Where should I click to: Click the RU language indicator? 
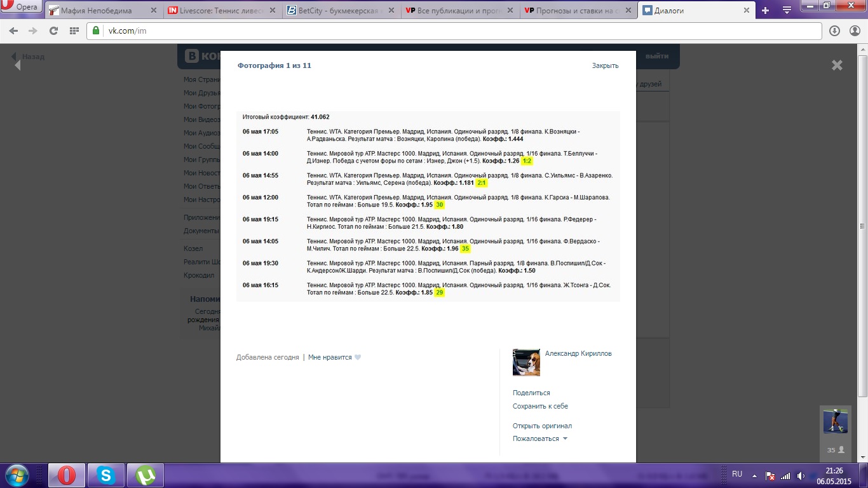(737, 474)
